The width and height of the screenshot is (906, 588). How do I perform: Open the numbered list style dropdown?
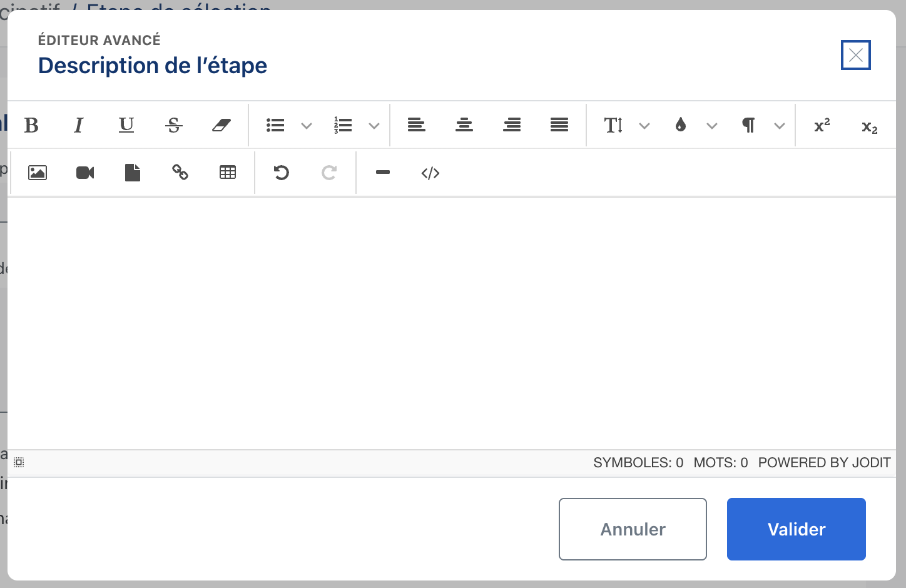click(374, 126)
